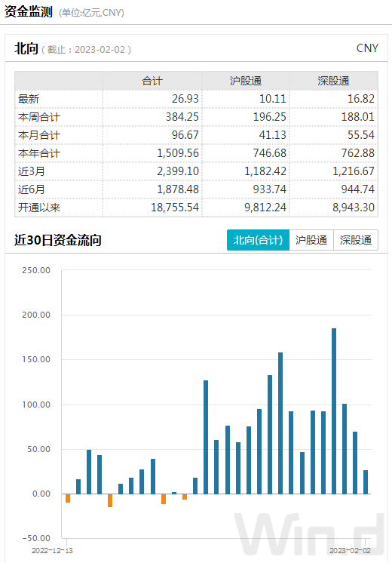Click the 深股通 weekly value 188.01
This screenshot has height=563, width=392.
(x=358, y=117)
